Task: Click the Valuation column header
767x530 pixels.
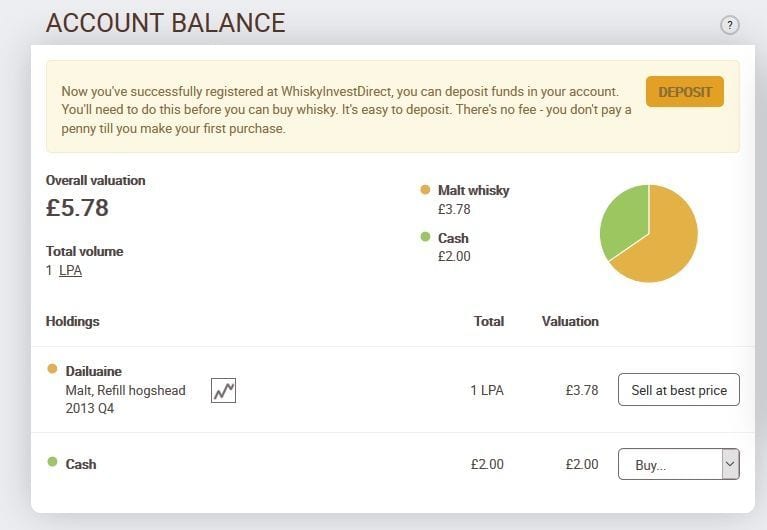Action: coord(570,321)
